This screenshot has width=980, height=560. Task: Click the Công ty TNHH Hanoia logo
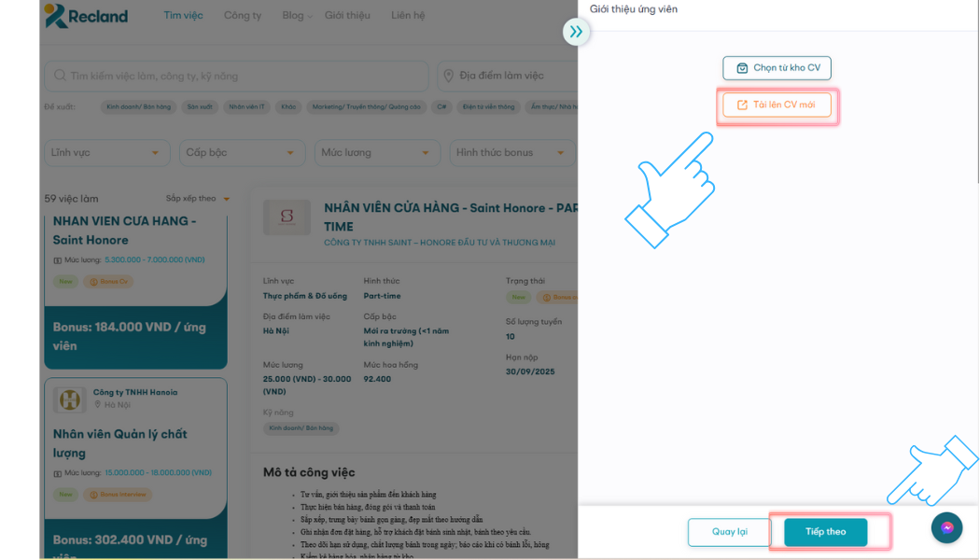[x=69, y=399]
